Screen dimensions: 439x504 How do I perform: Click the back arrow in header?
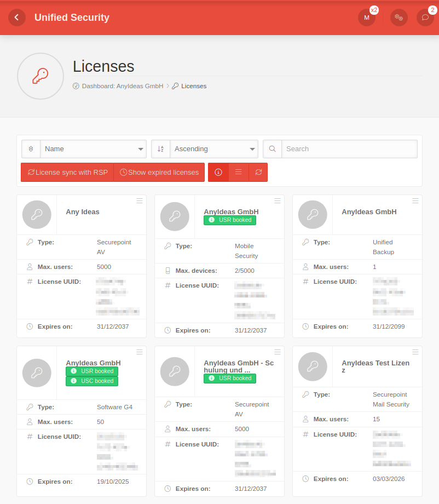(17, 18)
